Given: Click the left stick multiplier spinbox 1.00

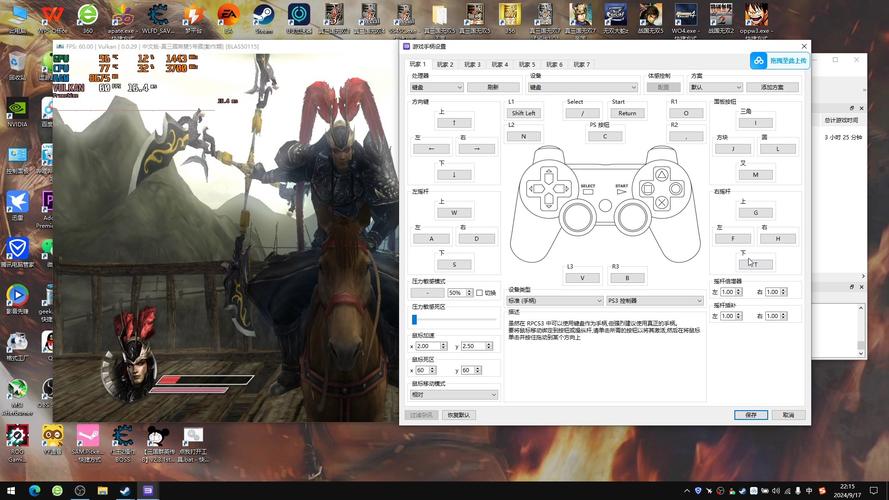Looking at the screenshot, I should [731, 292].
